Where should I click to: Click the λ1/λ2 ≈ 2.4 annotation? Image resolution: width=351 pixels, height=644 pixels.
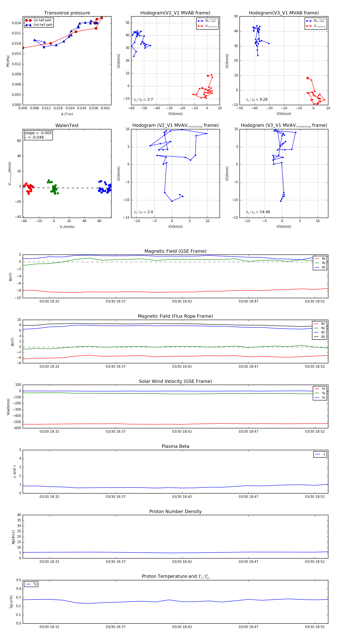[143, 212]
